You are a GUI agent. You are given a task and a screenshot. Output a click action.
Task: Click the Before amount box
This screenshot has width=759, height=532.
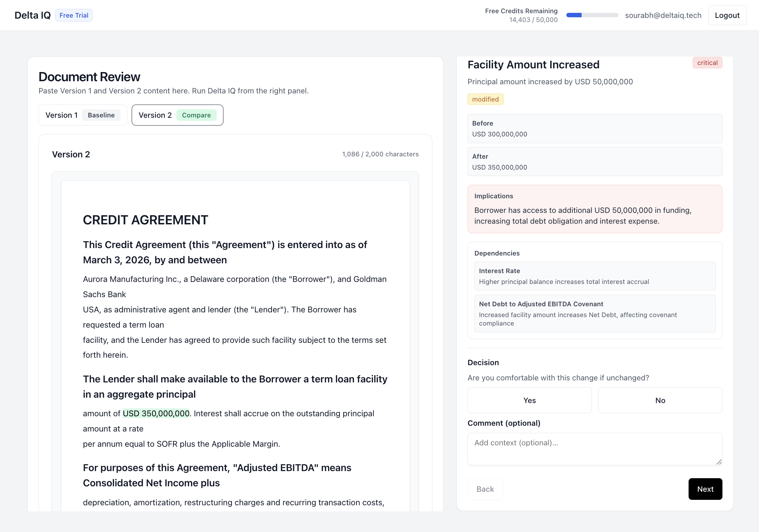point(594,129)
